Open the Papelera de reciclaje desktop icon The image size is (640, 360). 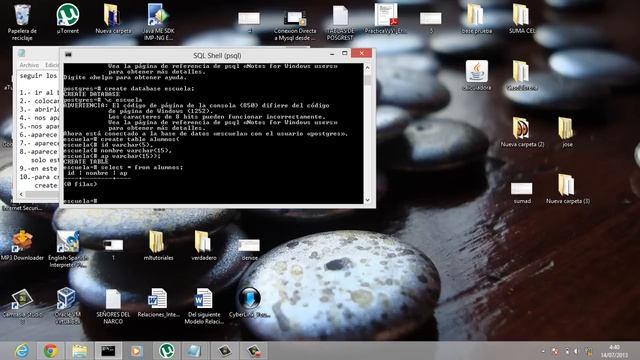point(22,21)
